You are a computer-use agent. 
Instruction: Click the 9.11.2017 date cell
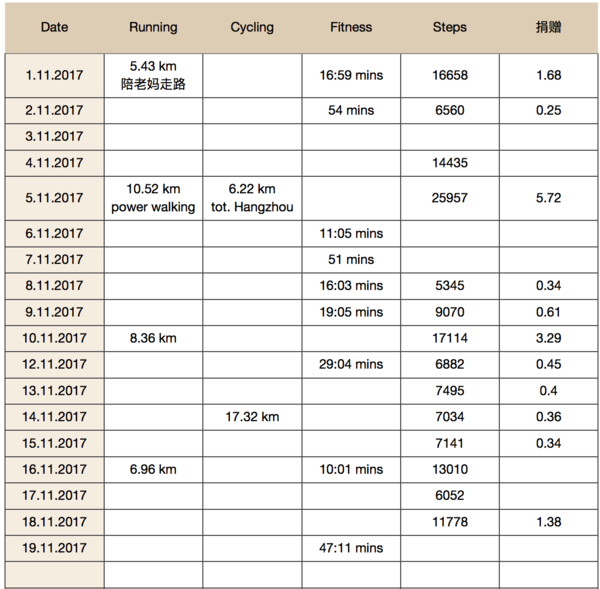(x=54, y=312)
